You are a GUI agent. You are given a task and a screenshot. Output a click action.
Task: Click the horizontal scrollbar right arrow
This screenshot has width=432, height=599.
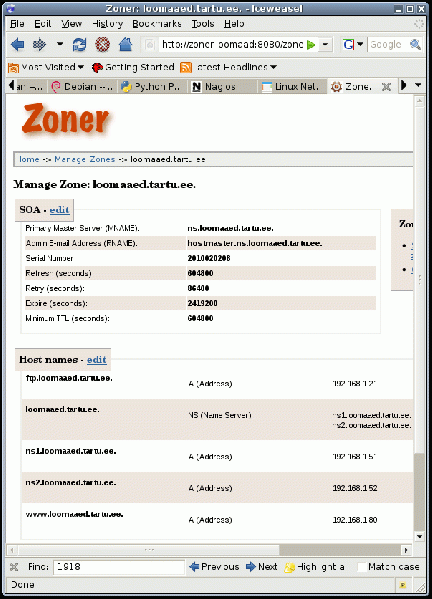[x=406, y=550]
